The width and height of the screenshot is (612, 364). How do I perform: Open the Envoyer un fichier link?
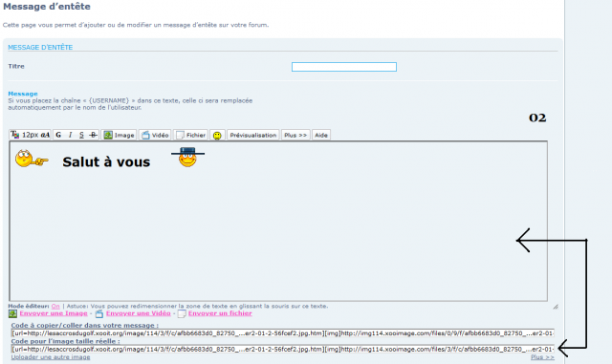tap(220, 313)
